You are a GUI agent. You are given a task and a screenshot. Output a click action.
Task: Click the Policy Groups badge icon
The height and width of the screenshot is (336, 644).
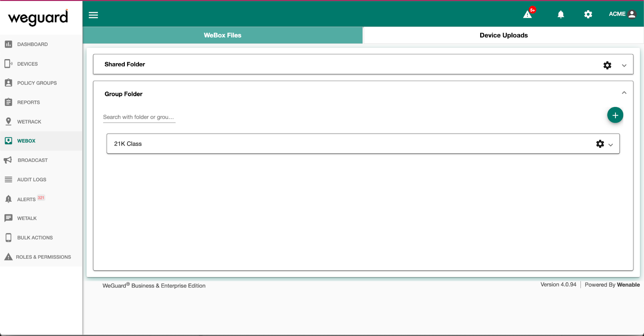click(8, 83)
